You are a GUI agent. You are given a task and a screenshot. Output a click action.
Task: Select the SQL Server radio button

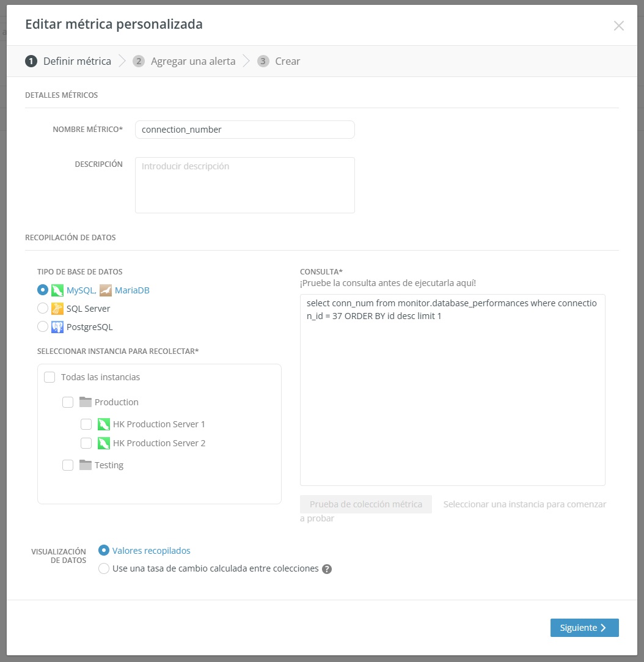[43, 309]
